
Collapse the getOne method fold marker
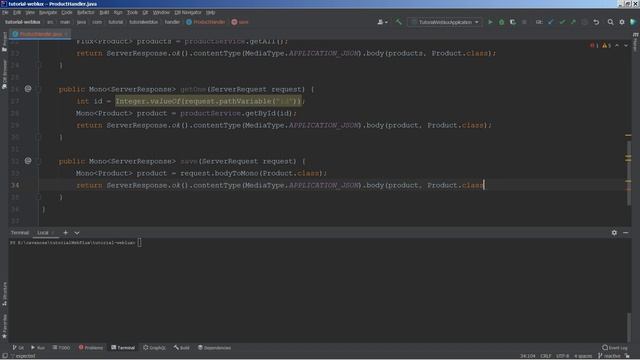[39, 89]
